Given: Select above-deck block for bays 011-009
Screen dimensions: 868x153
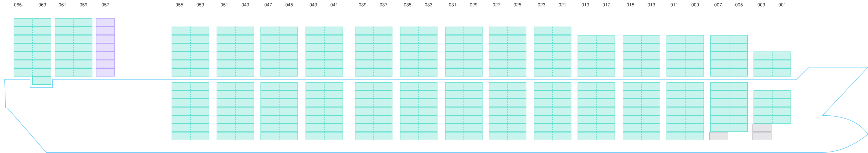Looking at the screenshot, I should [685, 55].
